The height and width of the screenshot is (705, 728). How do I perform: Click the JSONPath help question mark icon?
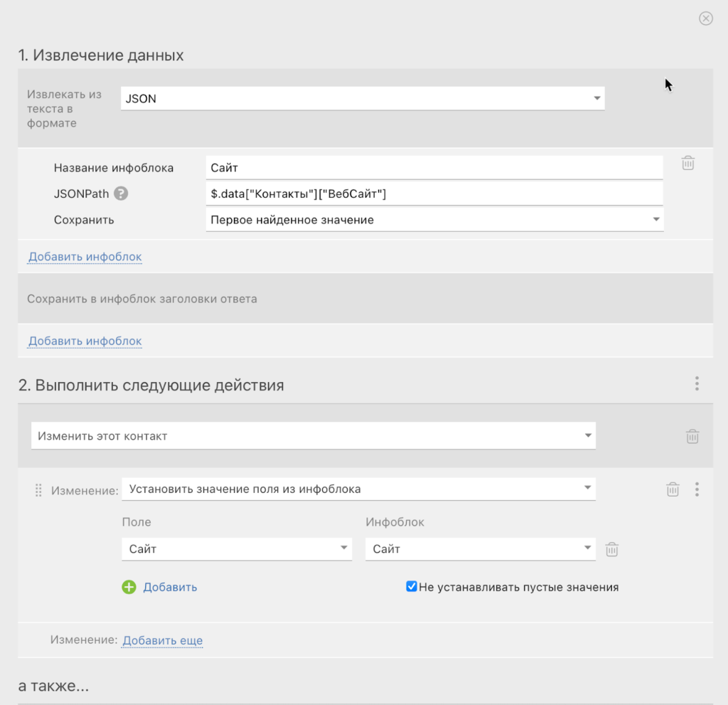[x=122, y=194]
